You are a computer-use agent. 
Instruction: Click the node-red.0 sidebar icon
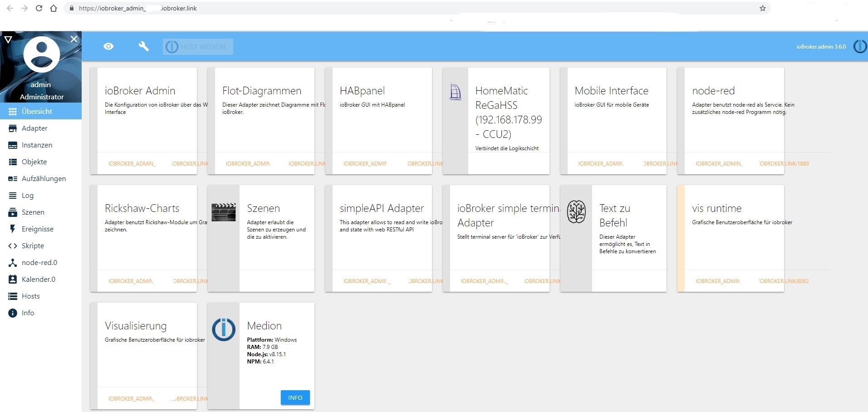coord(13,262)
